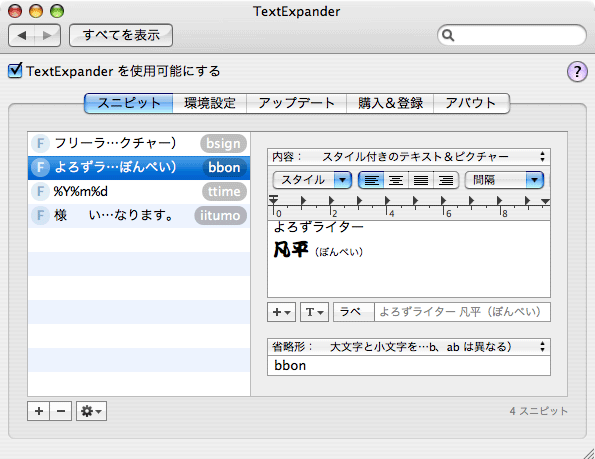Open the 内容 content type dropdown
595x459 pixels.
pos(409,157)
